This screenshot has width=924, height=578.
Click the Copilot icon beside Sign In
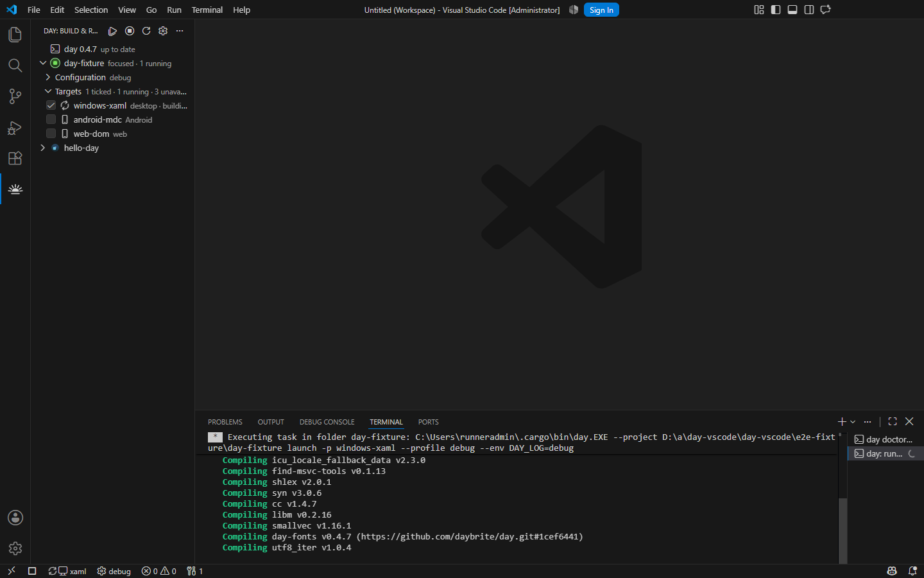tap(574, 10)
